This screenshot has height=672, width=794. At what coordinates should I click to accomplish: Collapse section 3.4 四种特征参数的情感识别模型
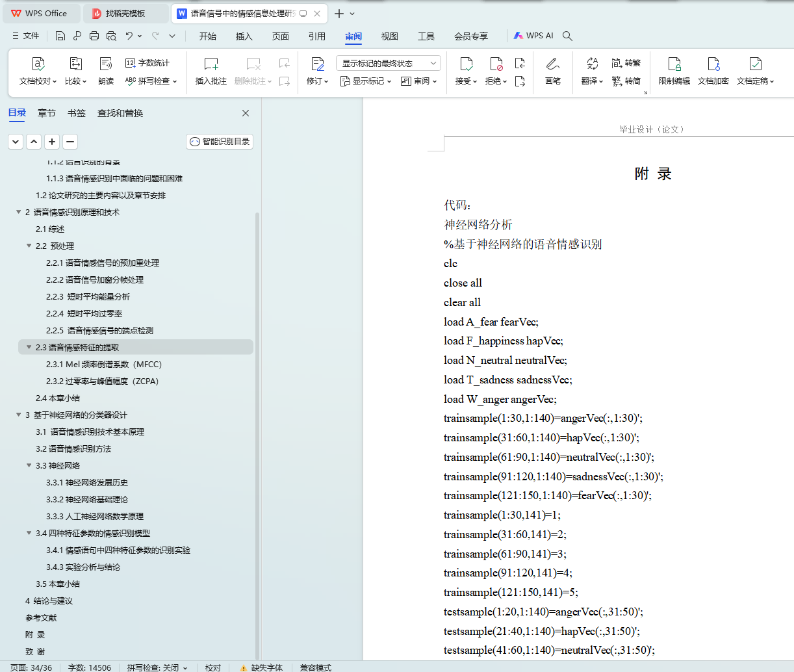[x=29, y=533]
